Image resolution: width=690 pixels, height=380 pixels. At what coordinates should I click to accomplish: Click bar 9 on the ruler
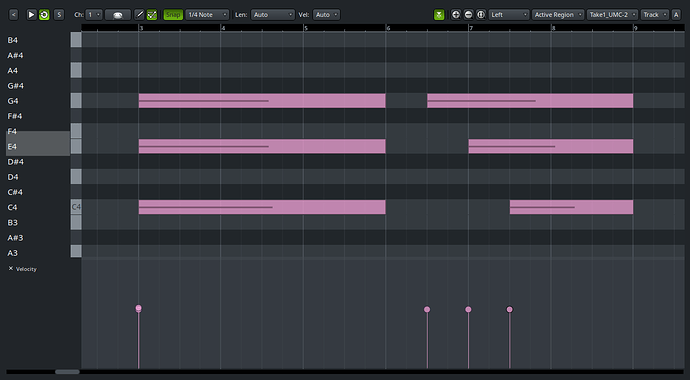[x=635, y=28]
